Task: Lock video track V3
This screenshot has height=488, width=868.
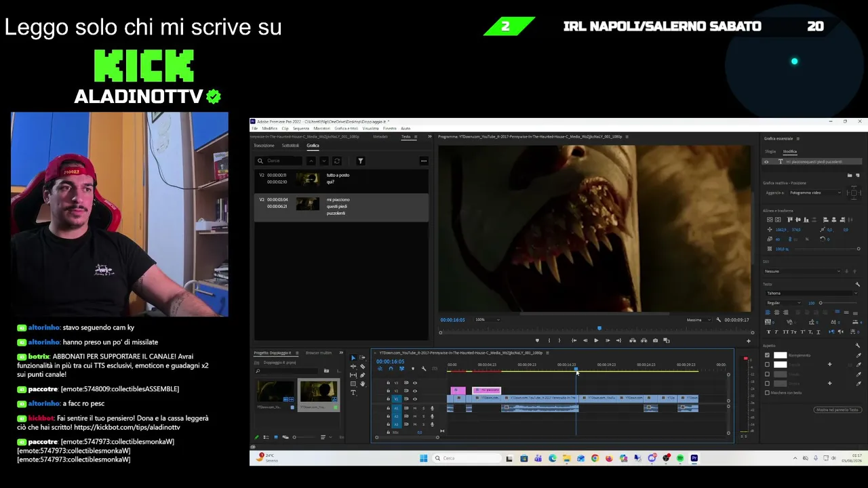Action: (x=388, y=383)
